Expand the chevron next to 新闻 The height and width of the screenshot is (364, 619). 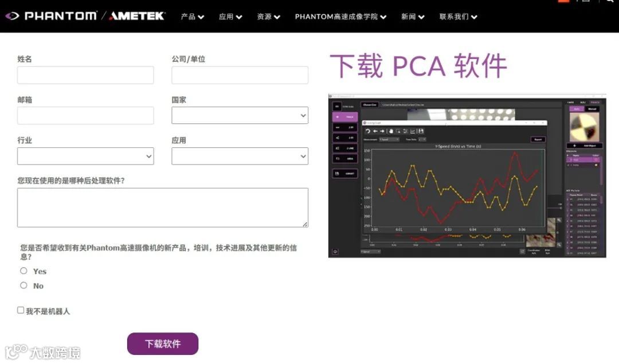(x=421, y=17)
